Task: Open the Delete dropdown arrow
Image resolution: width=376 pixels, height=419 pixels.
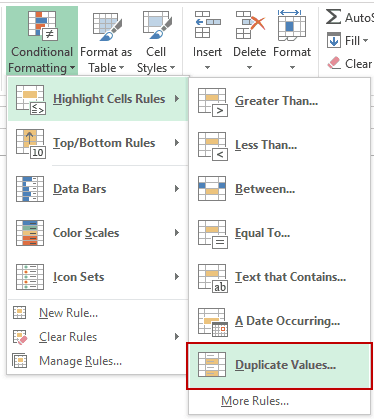Action: tap(250, 68)
